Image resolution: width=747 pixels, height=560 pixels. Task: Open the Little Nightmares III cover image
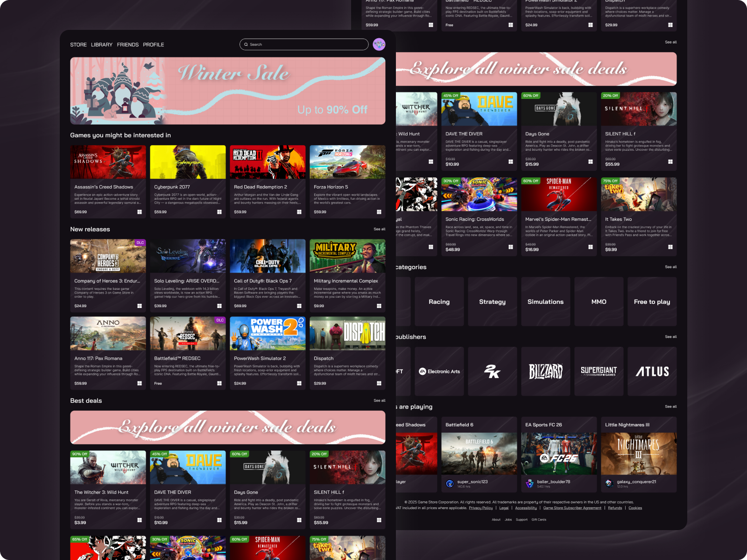pyautogui.click(x=639, y=454)
